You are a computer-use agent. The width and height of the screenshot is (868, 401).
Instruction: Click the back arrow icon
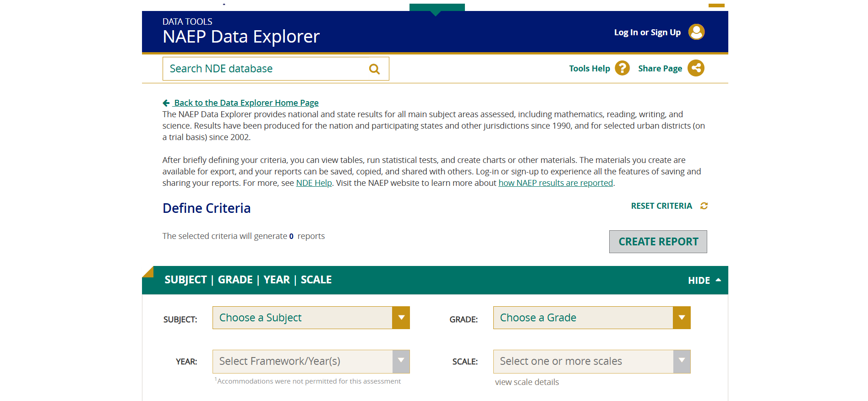[x=166, y=103]
